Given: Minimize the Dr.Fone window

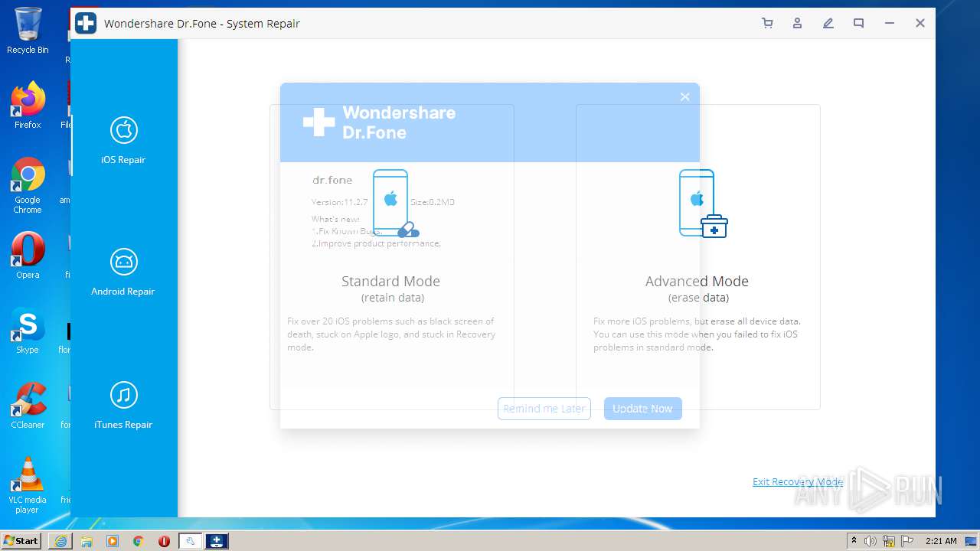Looking at the screenshot, I should pyautogui.click(x=889, y=23).
